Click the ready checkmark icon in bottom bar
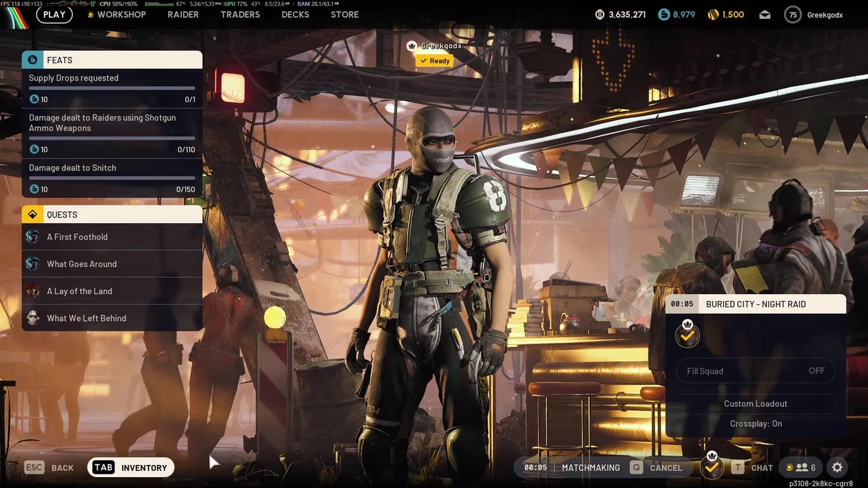 [x=711, y=466]
